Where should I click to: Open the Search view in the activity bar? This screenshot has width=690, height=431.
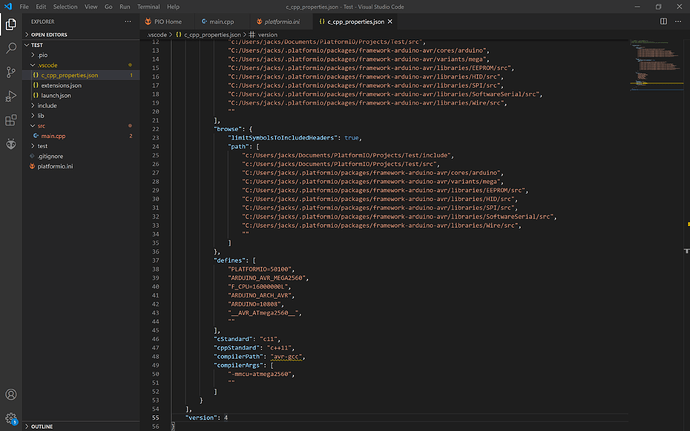point(11,48)
